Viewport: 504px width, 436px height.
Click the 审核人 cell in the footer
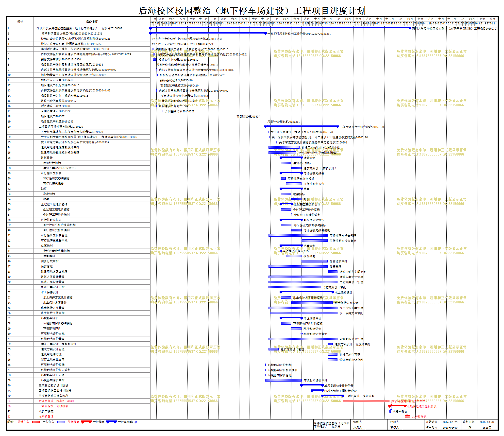[394, 427]
